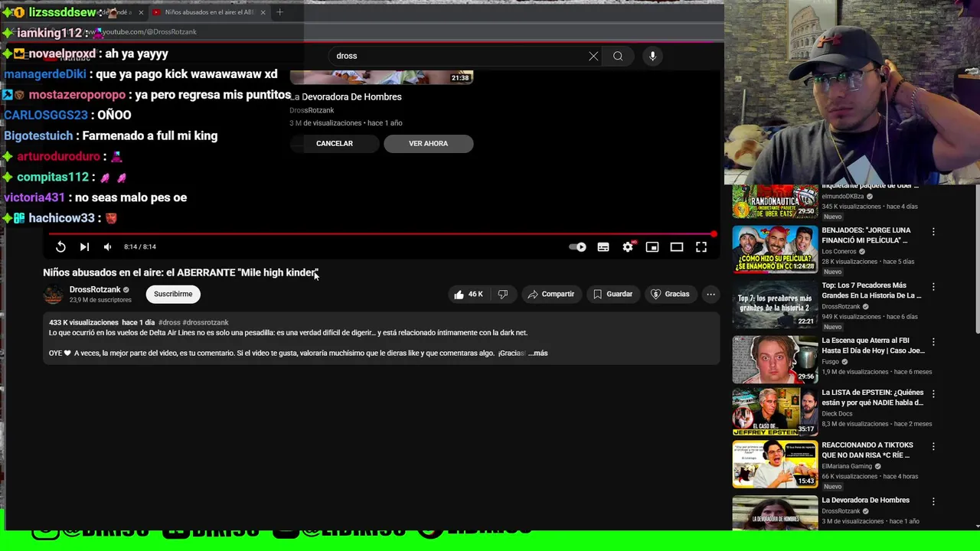Open the BENJADOES video thumbnail
Image resolution: width=980 pixels, height=551 pixels.
tap(775, 249)
